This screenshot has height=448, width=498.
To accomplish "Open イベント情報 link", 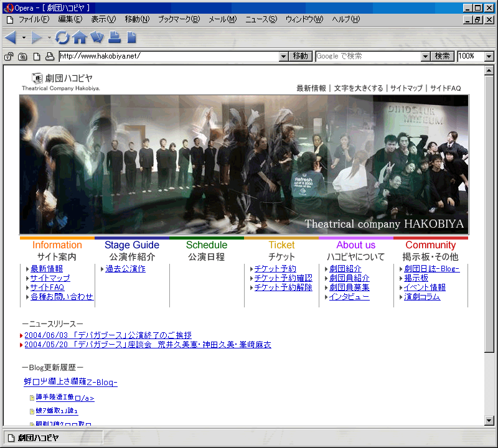I will pos(425,287).
